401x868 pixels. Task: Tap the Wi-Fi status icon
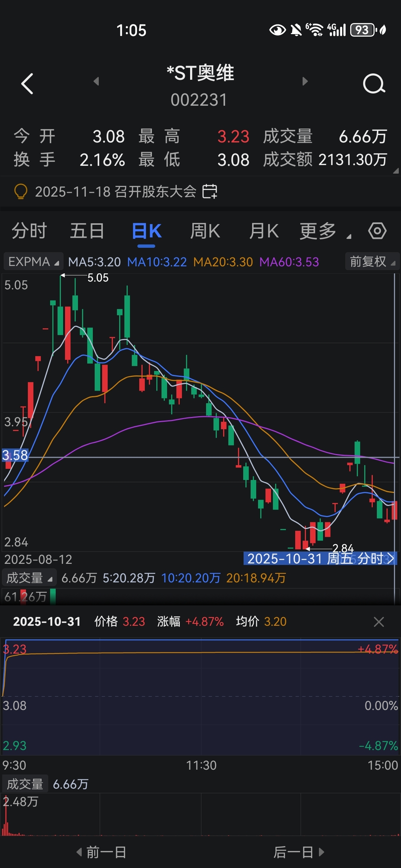(x=315, y=30)
